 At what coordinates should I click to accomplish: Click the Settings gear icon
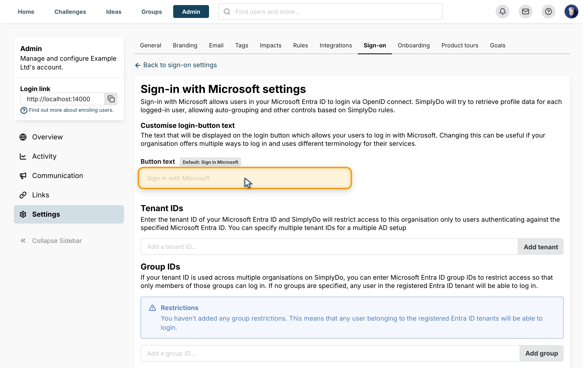click(23, 214)
